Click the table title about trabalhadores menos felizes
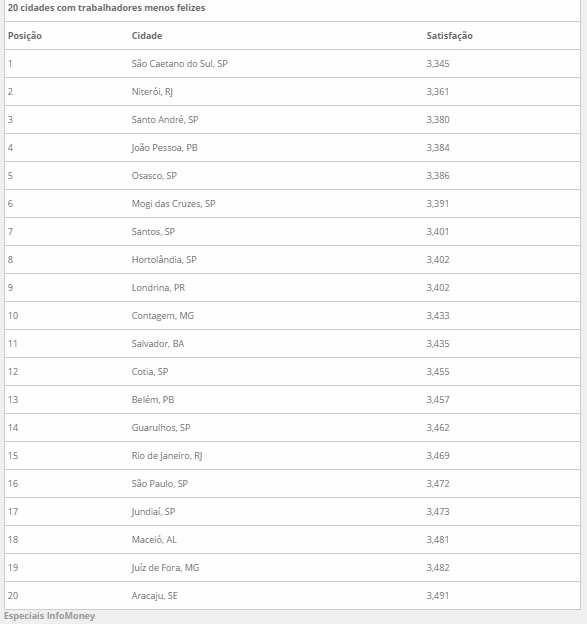This screenshot has height=624, width=587. tap(106, 8)
